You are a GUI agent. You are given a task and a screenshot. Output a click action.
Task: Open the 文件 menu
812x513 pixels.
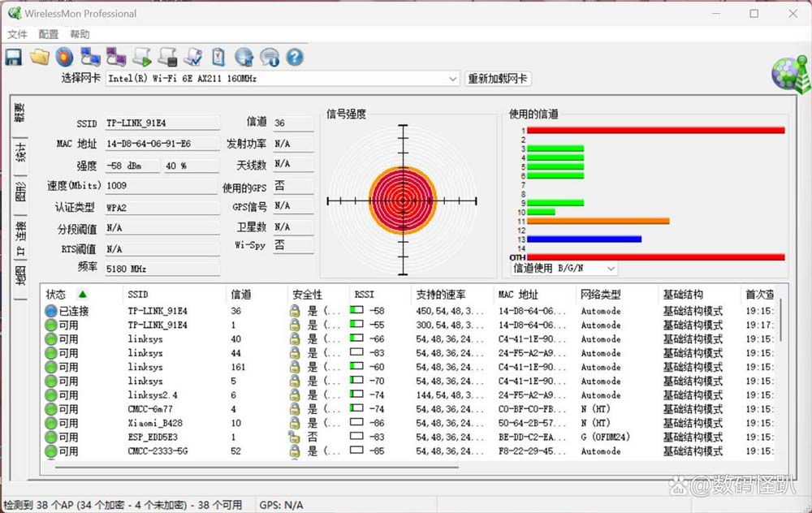pyautogui.click(x=17, y=34)
